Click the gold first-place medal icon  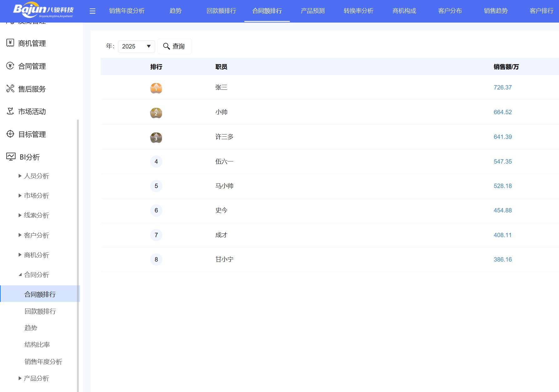[156, 88]
